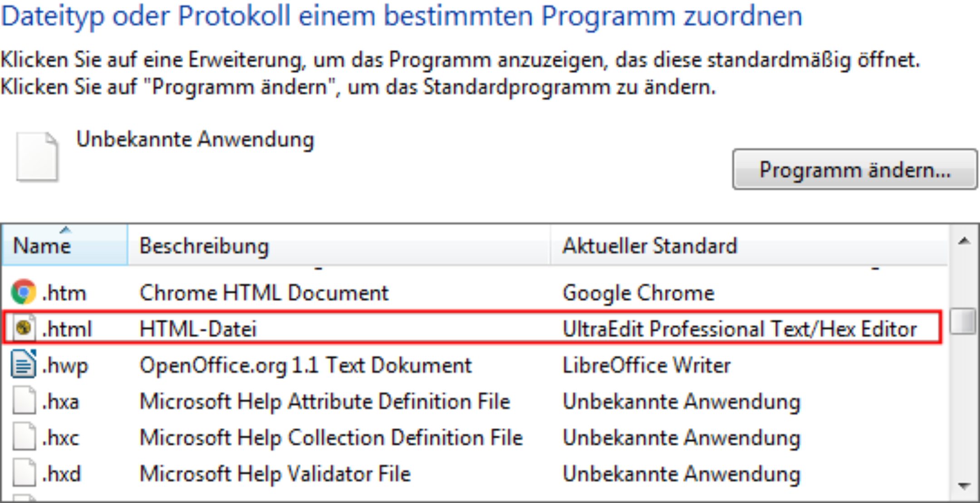The height and width of the screenshot is (503, 980).
Task: Select the OpenOffice.org 1.1 Text Dokument entry
Action: [306, 365]
